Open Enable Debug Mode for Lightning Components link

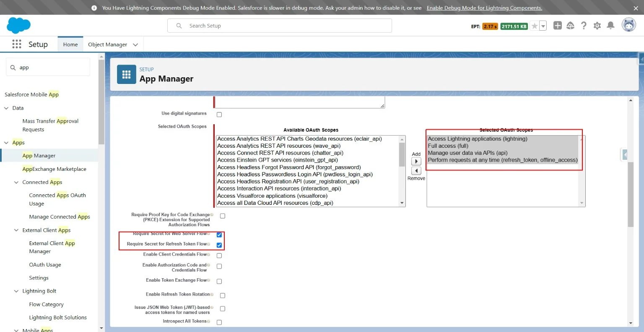coord(484,8)
